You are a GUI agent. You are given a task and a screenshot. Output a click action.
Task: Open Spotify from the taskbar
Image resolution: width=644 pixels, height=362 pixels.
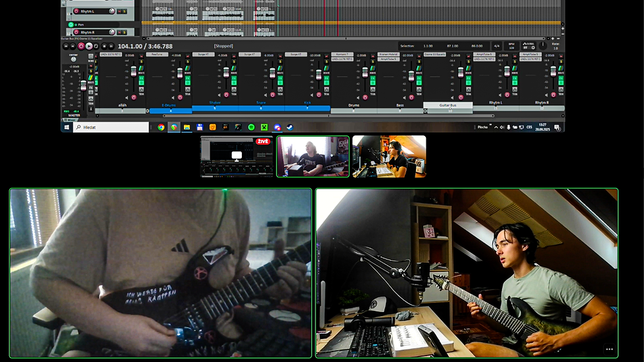coord(251,127)
